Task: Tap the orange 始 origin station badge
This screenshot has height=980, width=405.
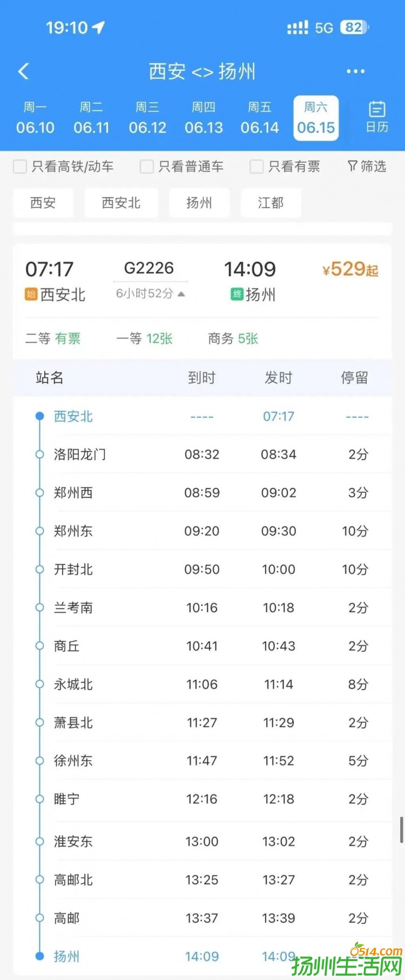Action: pyautogui.click(x=31, y=295)
